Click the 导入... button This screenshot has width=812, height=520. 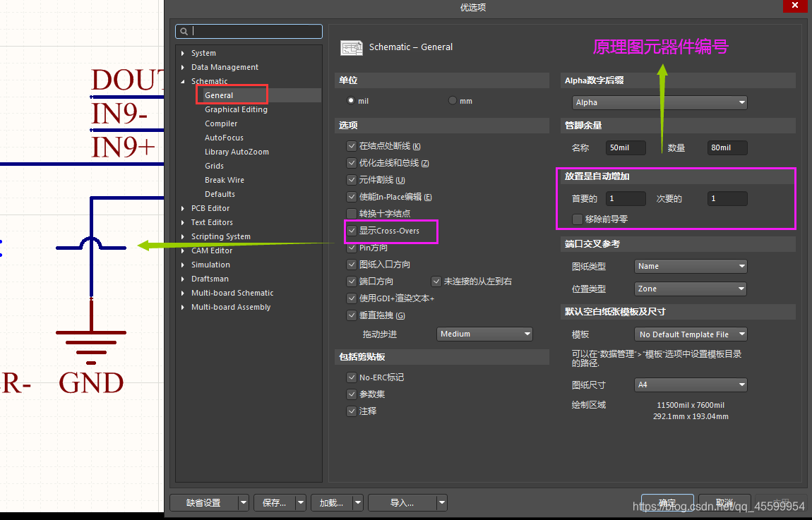point(402,503)
